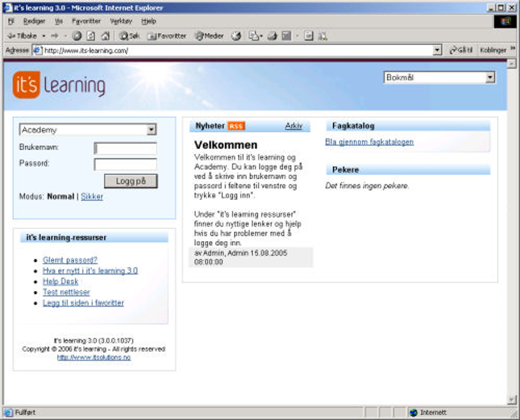
Task: Click the forward arrow toolbar button
Action: point(55,36)
